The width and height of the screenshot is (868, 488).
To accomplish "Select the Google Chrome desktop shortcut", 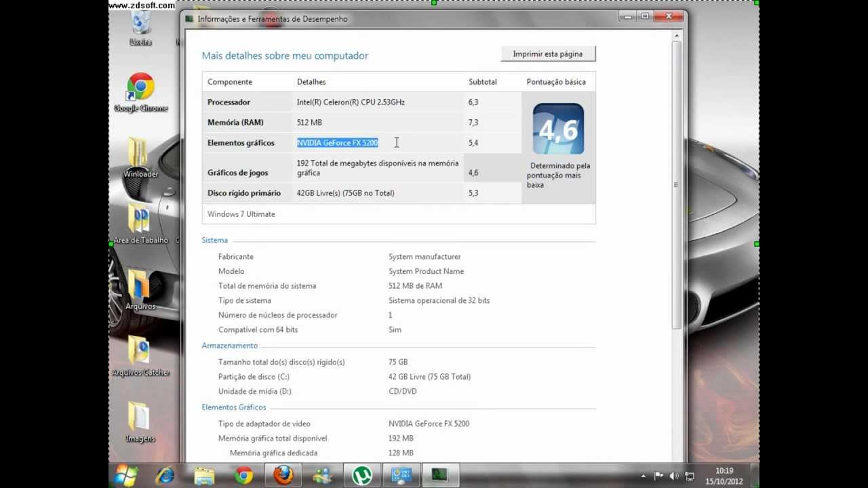I will point(140,93).
